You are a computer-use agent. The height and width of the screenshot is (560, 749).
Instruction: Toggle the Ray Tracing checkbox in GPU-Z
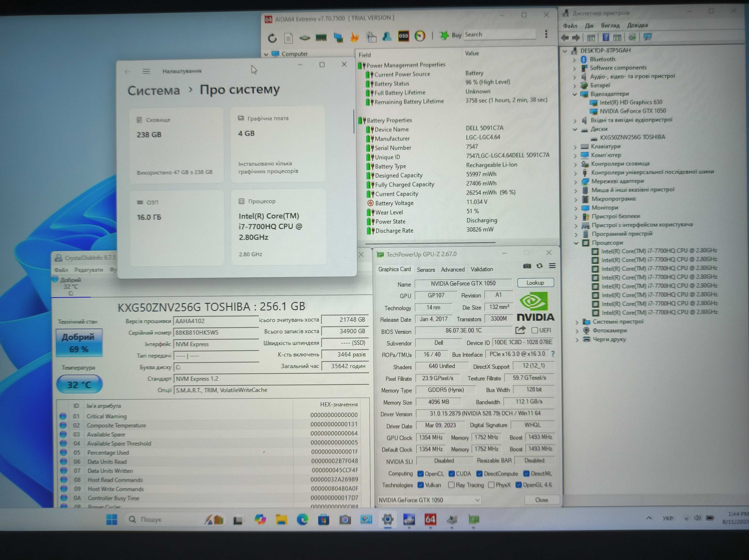[x=451, y=485]
